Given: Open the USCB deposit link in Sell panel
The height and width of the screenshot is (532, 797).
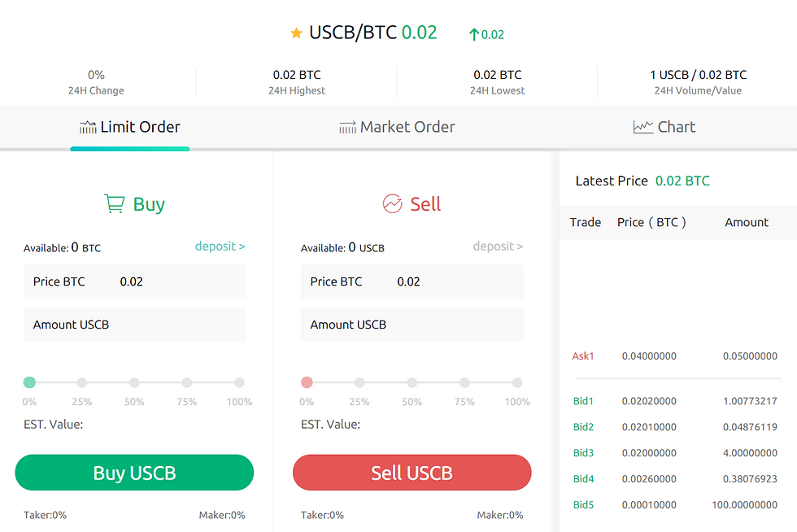Looking at the screenshot, I should click(498, 246).
